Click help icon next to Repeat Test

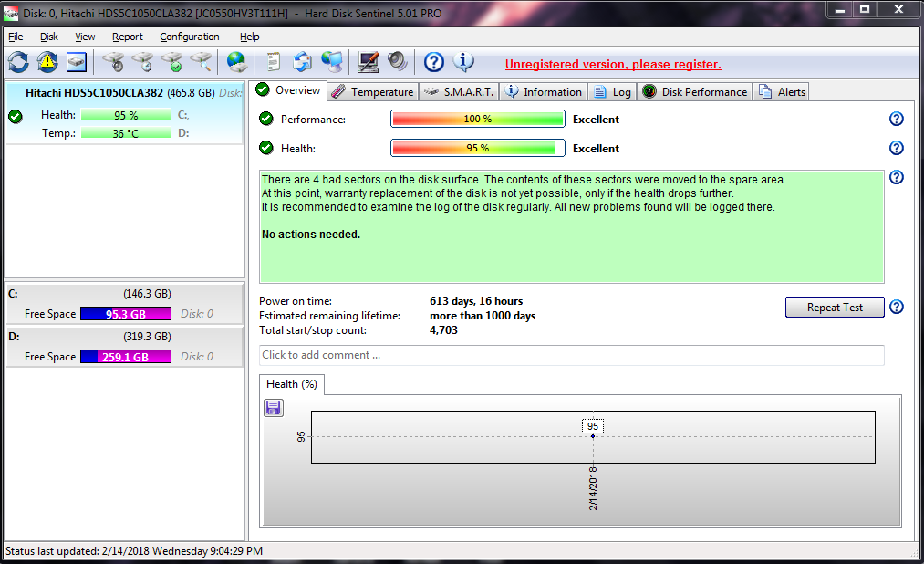pos(897,307)
